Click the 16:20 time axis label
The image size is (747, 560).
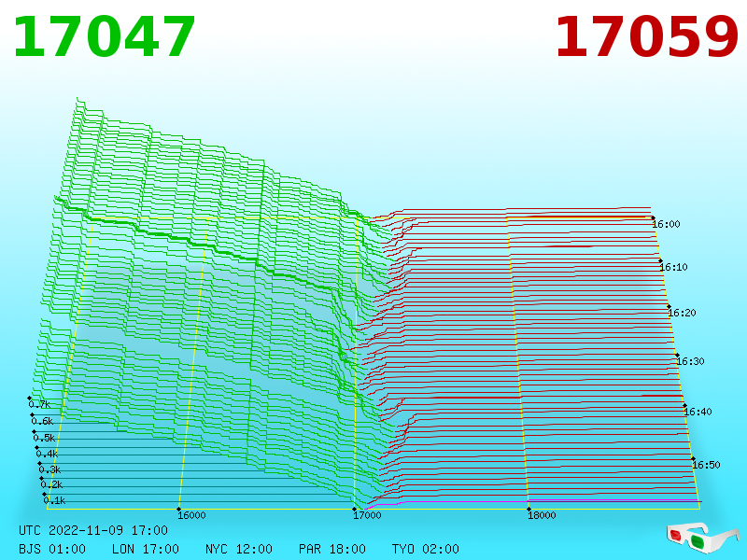point(683,314)
